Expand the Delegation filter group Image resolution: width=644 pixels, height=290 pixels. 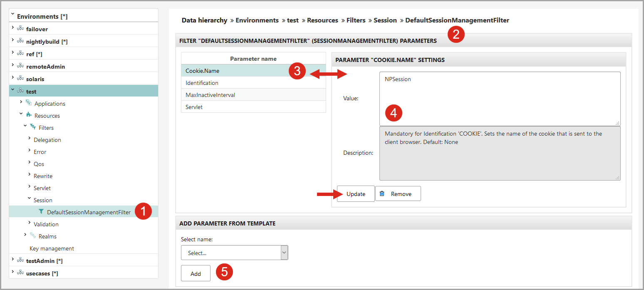pyautogui.click(x=29, y=138)
